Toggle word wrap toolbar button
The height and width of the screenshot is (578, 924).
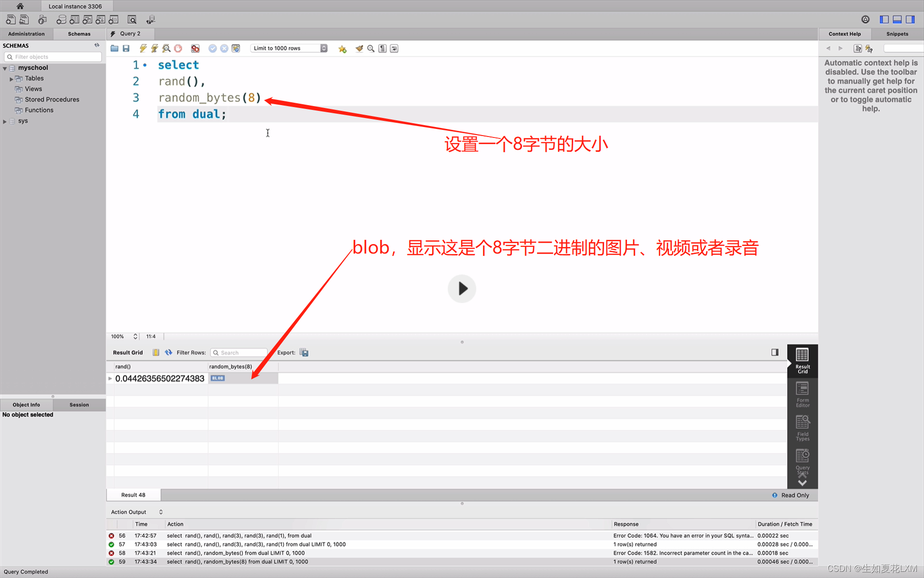tap(395, 49)
